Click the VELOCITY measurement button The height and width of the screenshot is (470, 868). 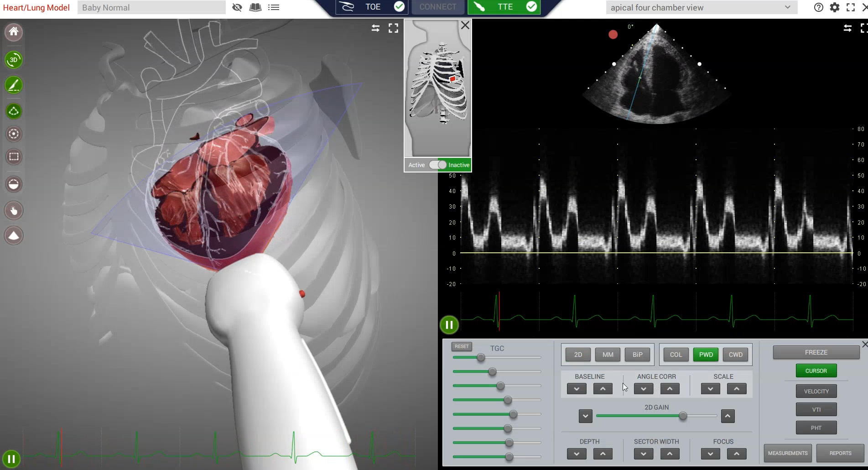tap(816, 391)
